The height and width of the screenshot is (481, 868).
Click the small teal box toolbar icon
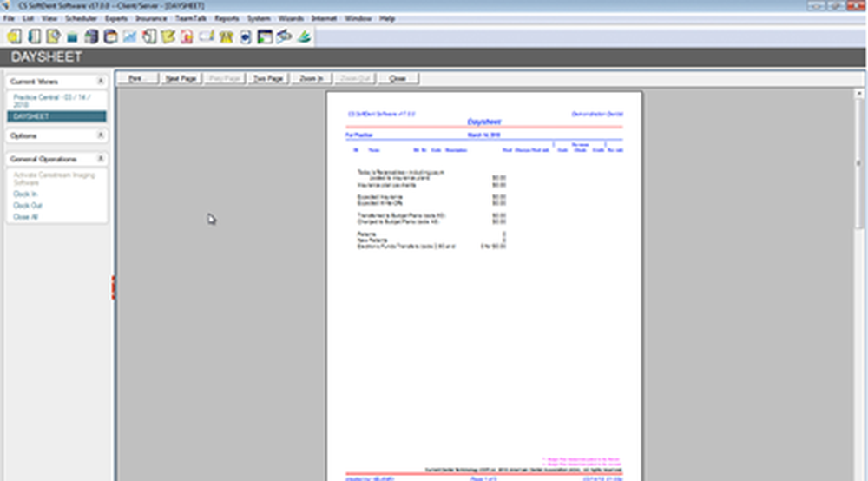(72, 37)
